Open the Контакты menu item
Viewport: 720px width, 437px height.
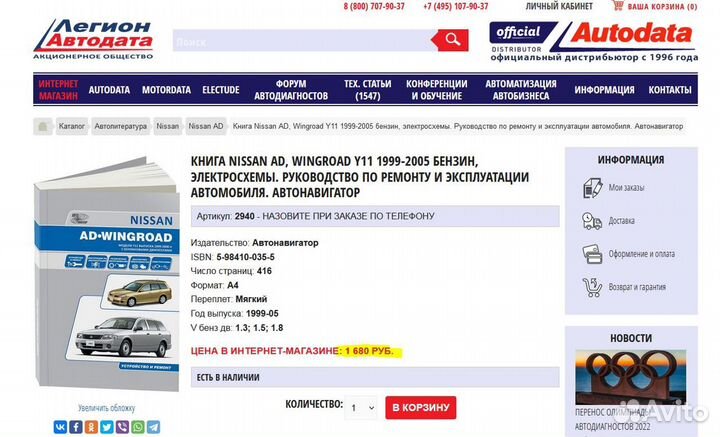[670, 90]
